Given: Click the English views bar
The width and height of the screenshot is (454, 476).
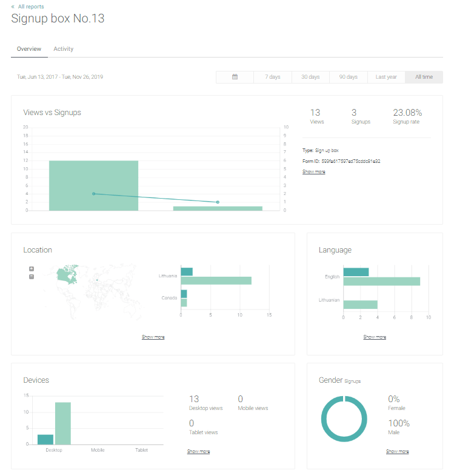Looking at the screenshot, I should [x=382, y=282].
